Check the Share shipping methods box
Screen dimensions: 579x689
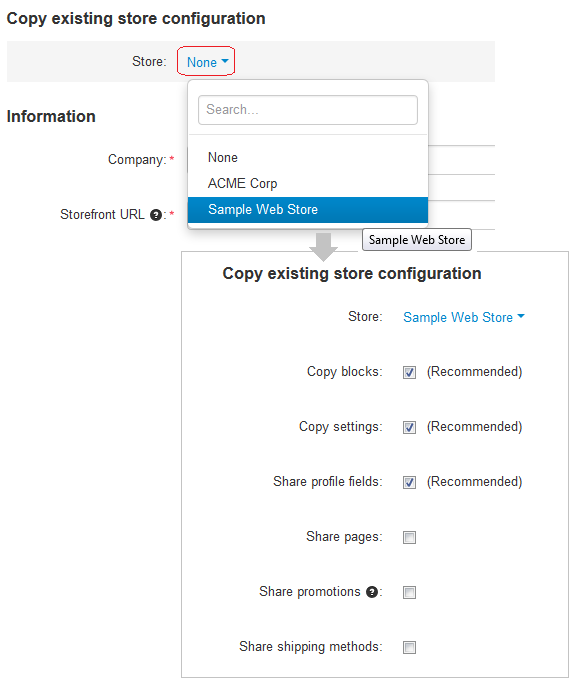tap(409, 647)
